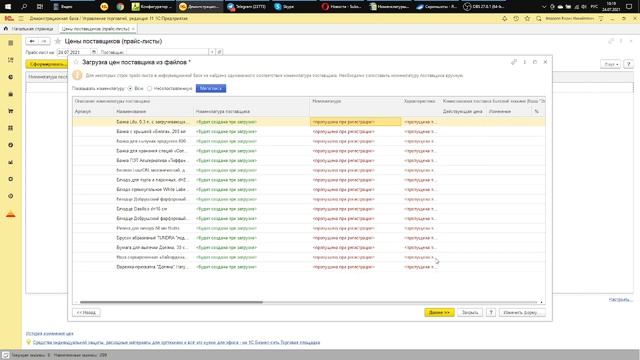Click the open-item button beside the supplier field
Viewport: 640px width, 360px height.
[x=219, y=52]
